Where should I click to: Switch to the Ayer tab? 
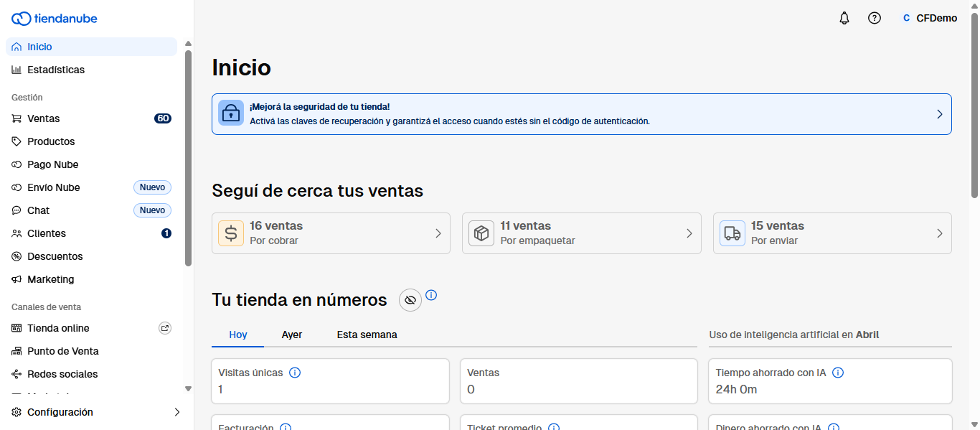[292, 335]
